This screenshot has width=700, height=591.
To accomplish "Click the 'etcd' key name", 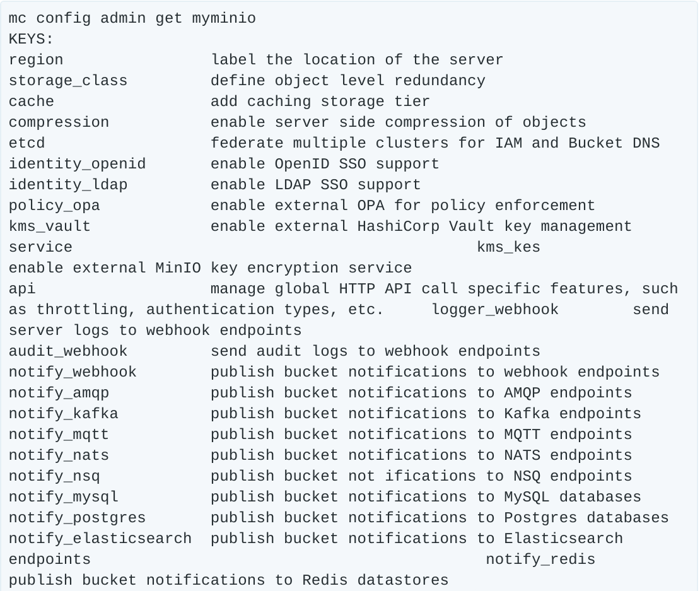I will tap(27, 143).
